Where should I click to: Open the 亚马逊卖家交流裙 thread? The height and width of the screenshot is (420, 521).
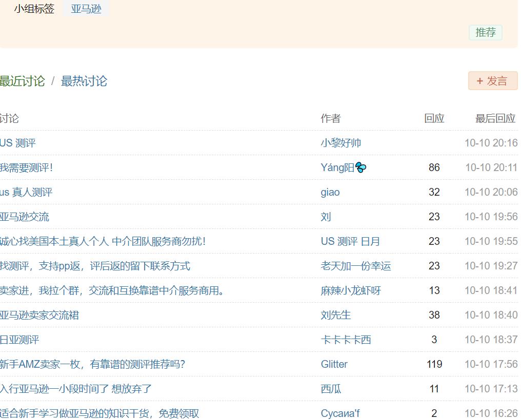(x=39, y=315)
